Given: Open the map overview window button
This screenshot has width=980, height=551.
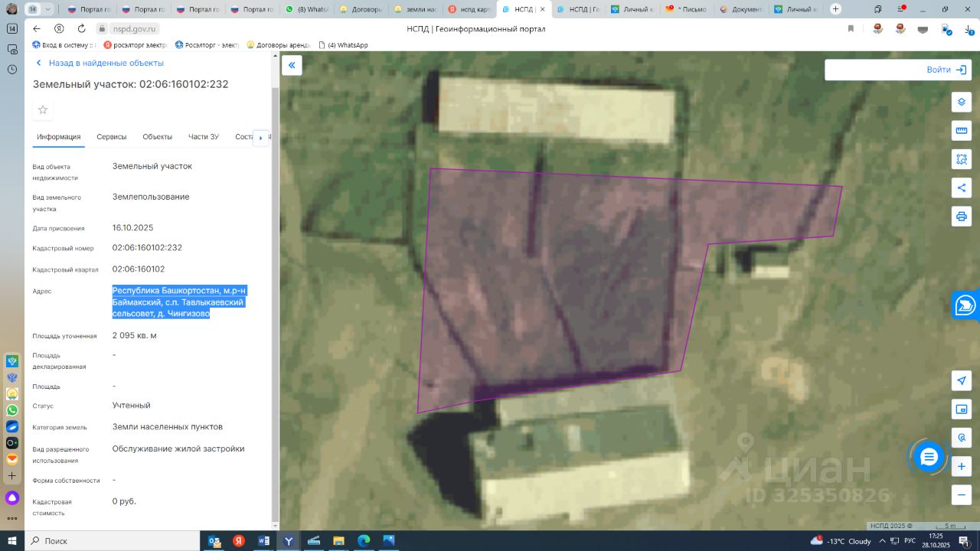Looking at the screenshot, I should pyautogui.click(x=962, y=409).
